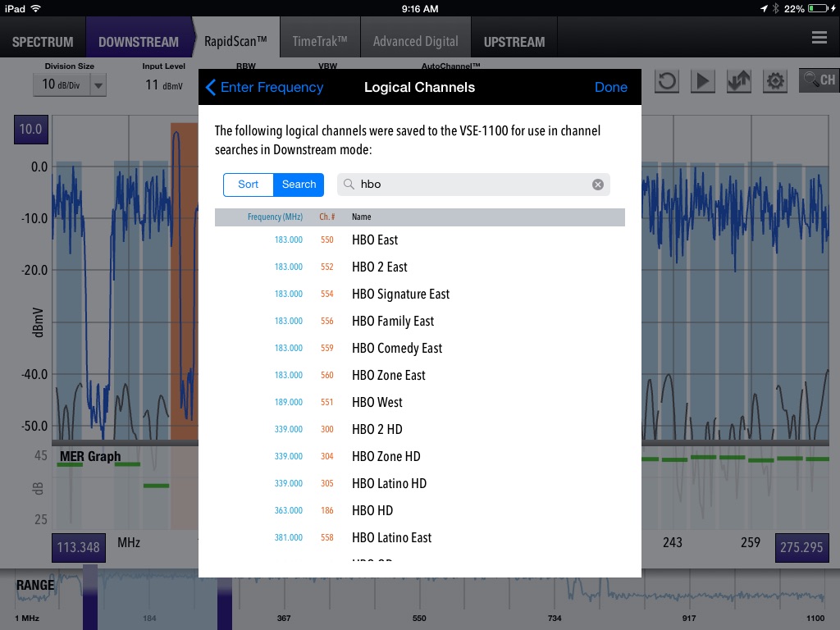Tap Enter Frequency back link
This screenshot has height=630, width=840.
pyautogui.click(x=272, y=87)
